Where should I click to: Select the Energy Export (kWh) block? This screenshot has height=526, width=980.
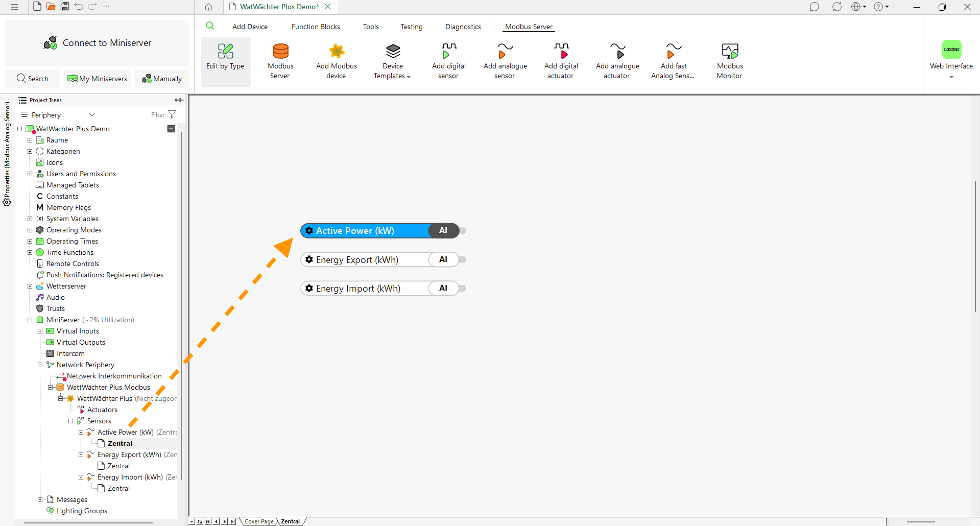click(379, 259)
